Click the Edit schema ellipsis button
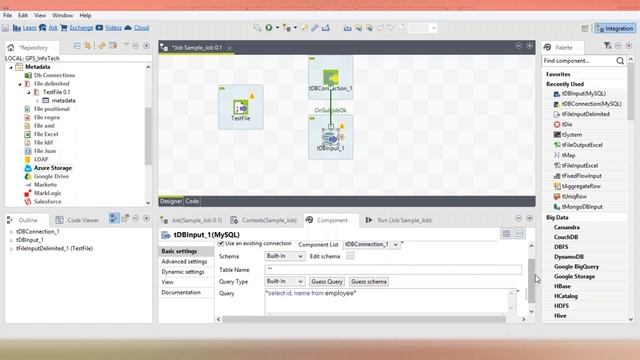Image resolution: width=640 pixels, height=360 pixels. 350,256
